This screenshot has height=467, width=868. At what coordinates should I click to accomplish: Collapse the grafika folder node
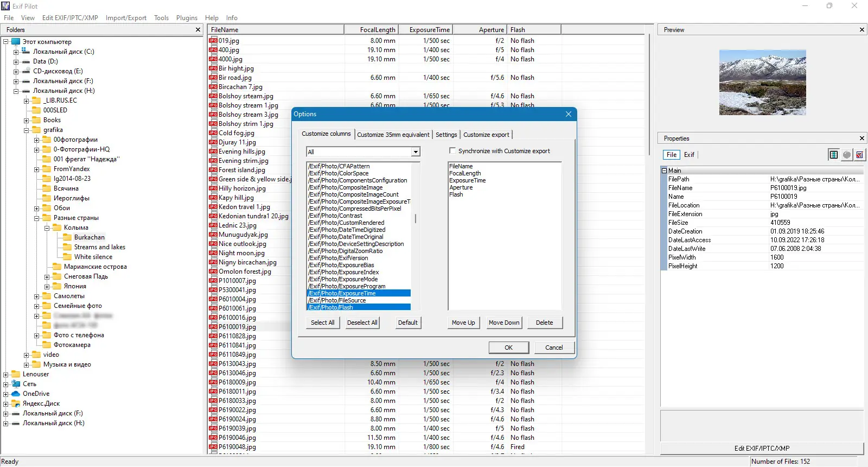pyautogui.click(x=26, y=130)
